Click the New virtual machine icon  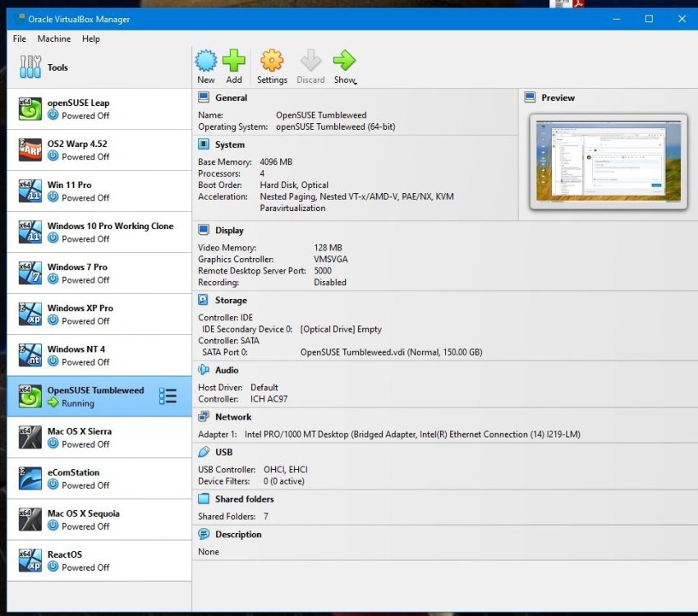point(206,60)
